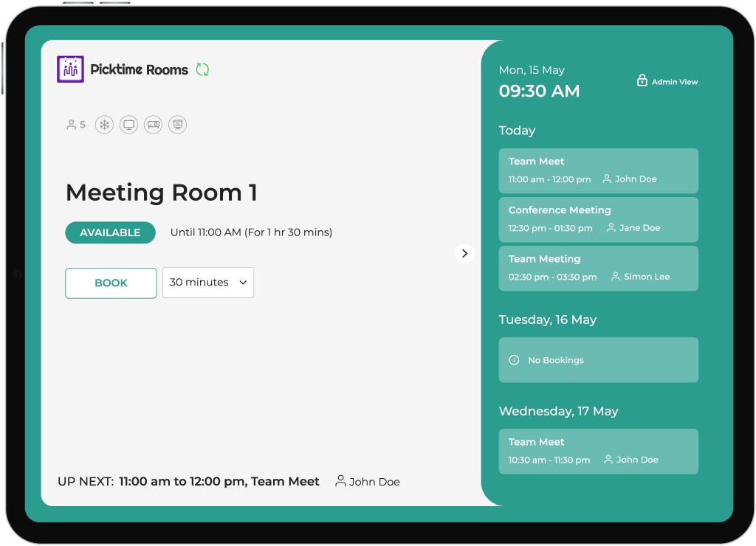Click the Wednesday, 17 May heading
The height and width of the screenshot is (546, 756).
[x=558, y=412]
